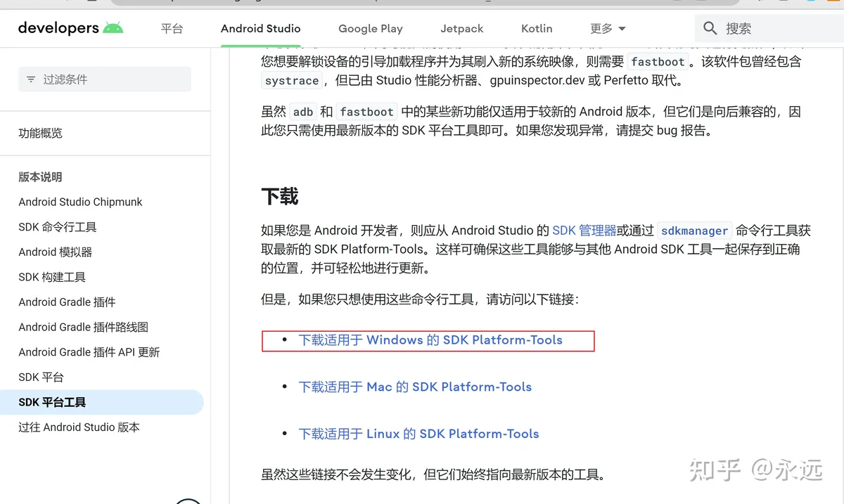Go to SDK 命令行工具 page
The image size is (844, 504).
coord(58,227)
